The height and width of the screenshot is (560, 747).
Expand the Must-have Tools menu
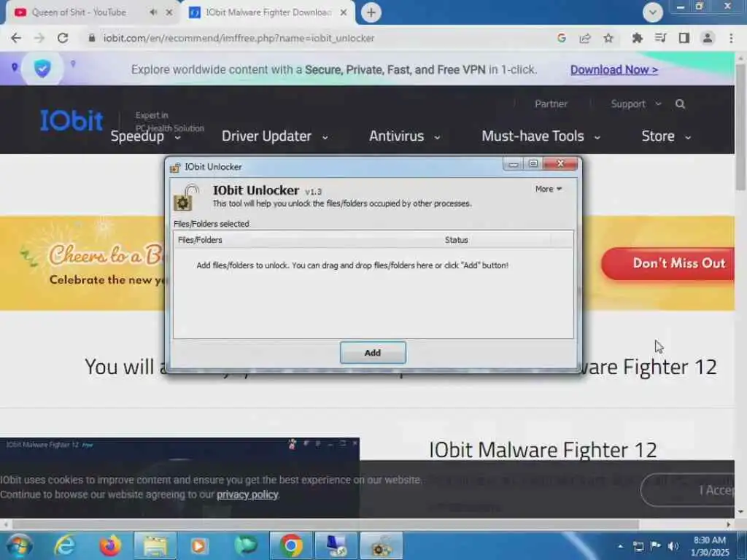click(x=541, y=136)
